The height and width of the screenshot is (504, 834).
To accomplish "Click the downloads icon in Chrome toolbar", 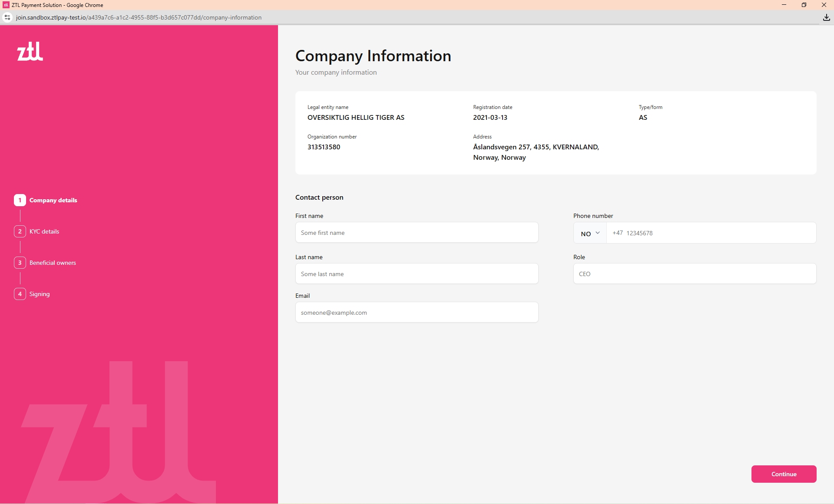I will click(826, 17).
